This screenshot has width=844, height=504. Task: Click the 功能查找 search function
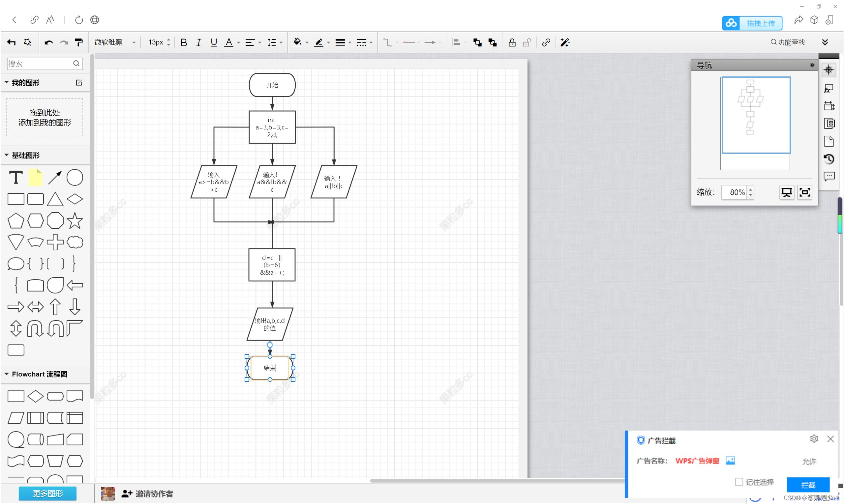point(788,42)
